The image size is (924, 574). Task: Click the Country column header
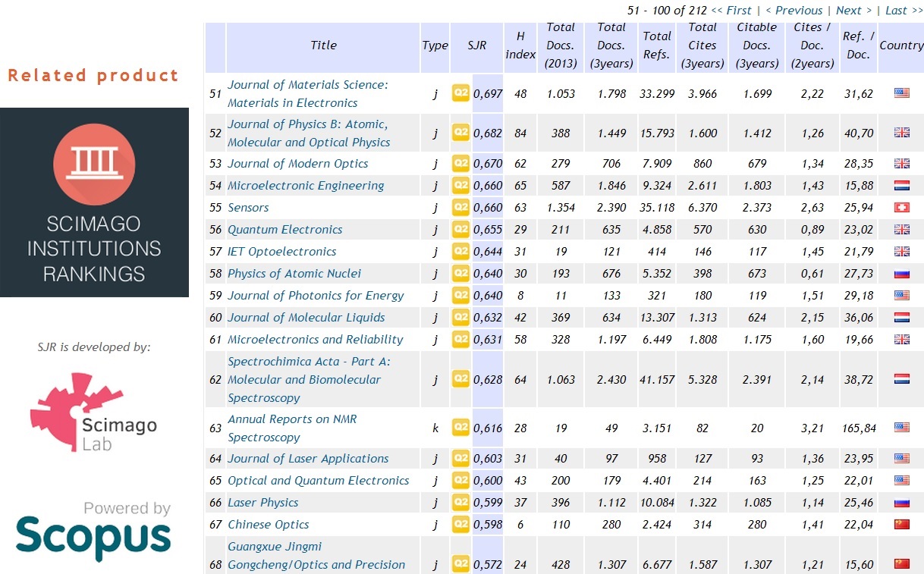coord(901,45)
